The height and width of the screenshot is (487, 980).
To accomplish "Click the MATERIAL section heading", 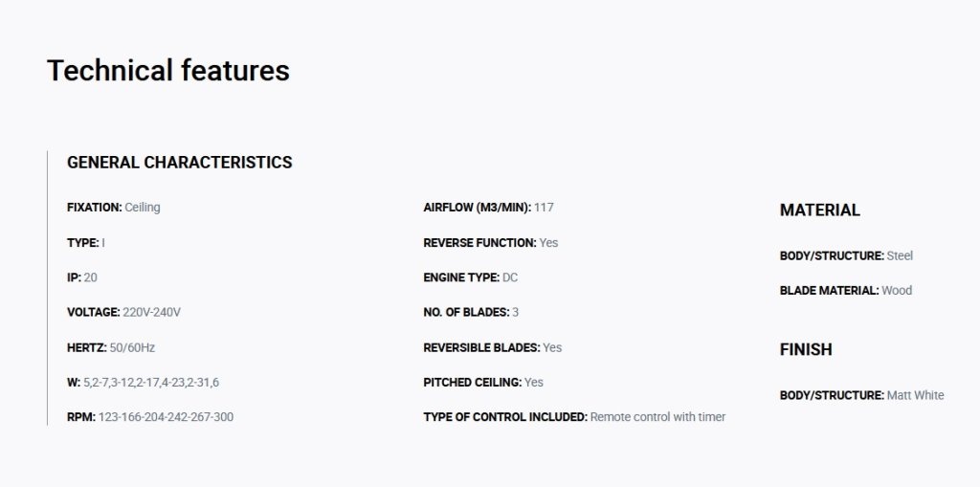I will pyautogui.click(x=820, y=210).
